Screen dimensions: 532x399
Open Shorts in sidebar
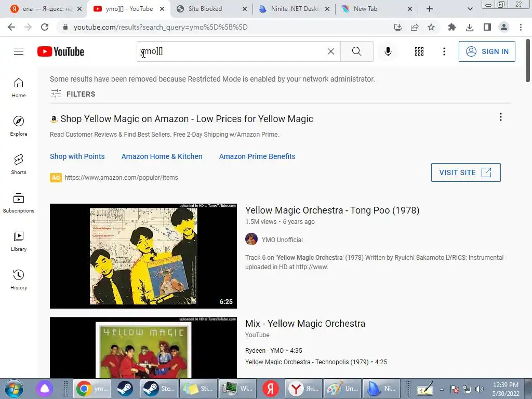click(x=19, y=165)
